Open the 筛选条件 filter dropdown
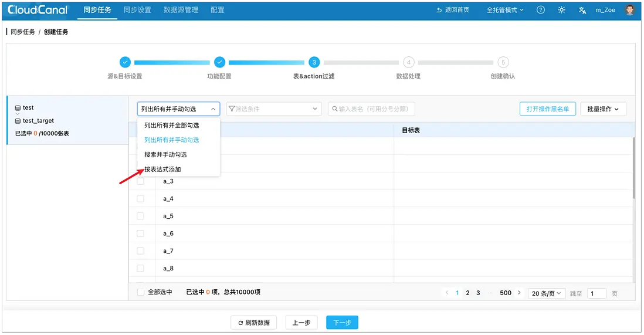Screen dimensions: 644x335 [273, 109]
